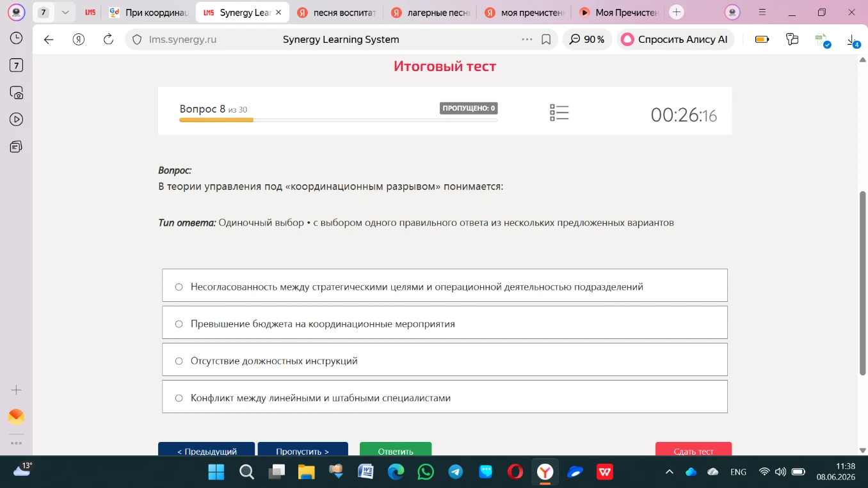Close the Synergy Learning tab
868x488 pixels.
pos(278,12)
